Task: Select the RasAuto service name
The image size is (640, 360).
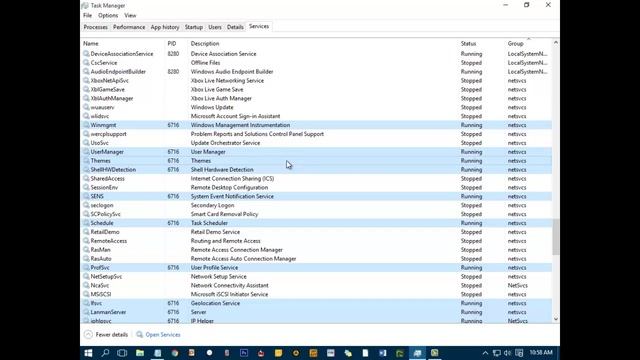Action: [x=101, y=259]
